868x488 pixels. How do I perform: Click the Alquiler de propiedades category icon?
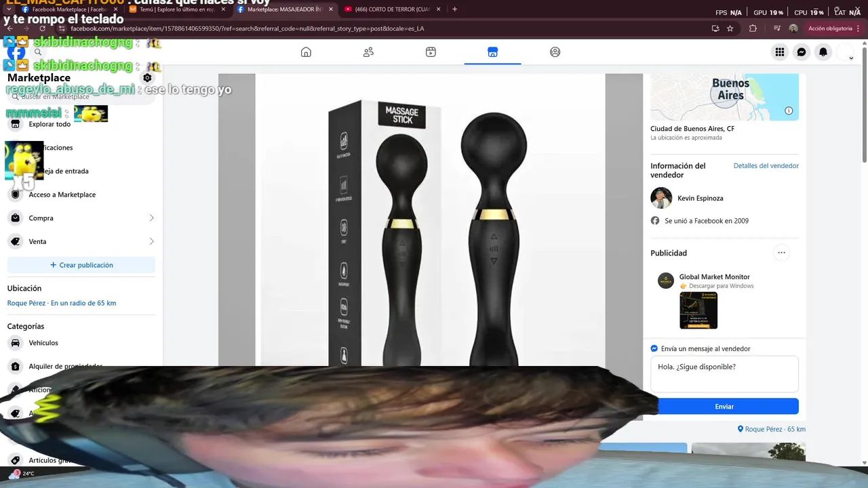pyautogui.click(x=16, y=367)
